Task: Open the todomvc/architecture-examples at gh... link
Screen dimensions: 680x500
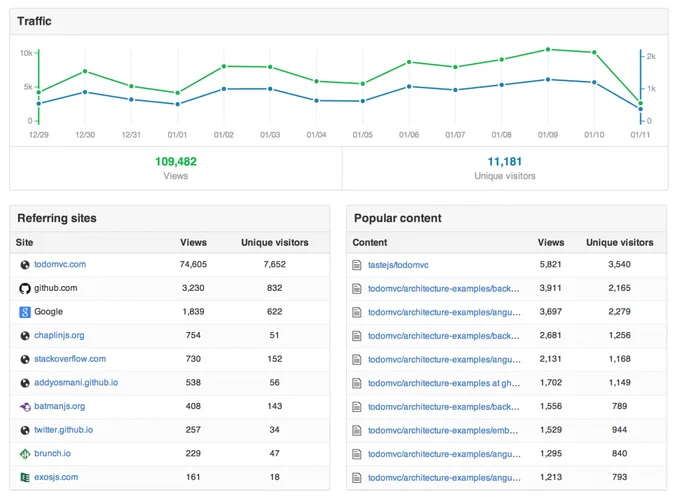Action: pyautogui.click(x=444, y=383)
